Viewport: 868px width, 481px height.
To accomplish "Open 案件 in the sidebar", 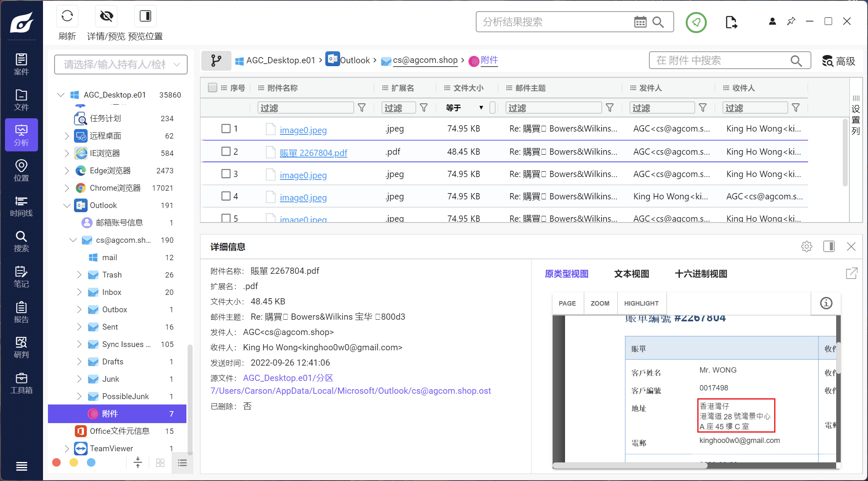I will [21, 64].
